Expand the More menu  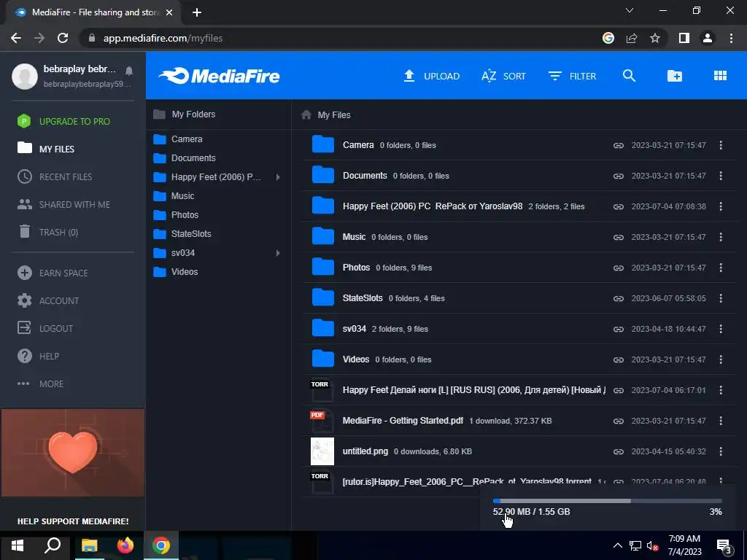click(x=41, y=384)
